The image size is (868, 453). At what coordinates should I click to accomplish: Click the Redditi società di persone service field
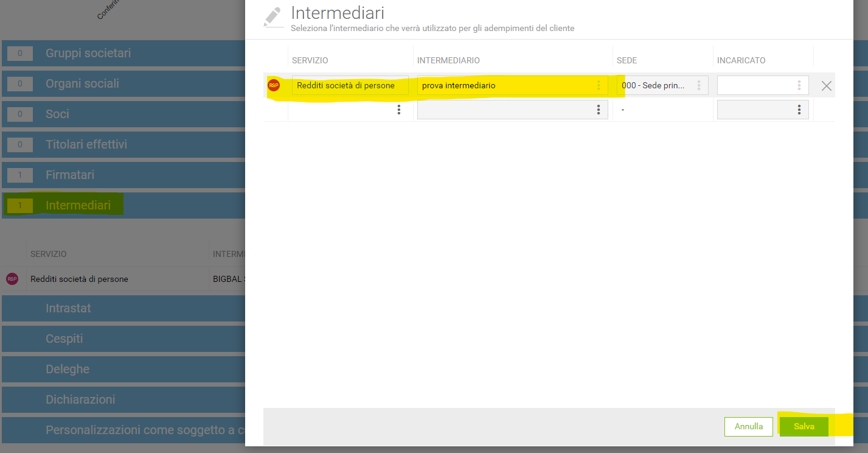pyautogui.click(x=350, y=86)
